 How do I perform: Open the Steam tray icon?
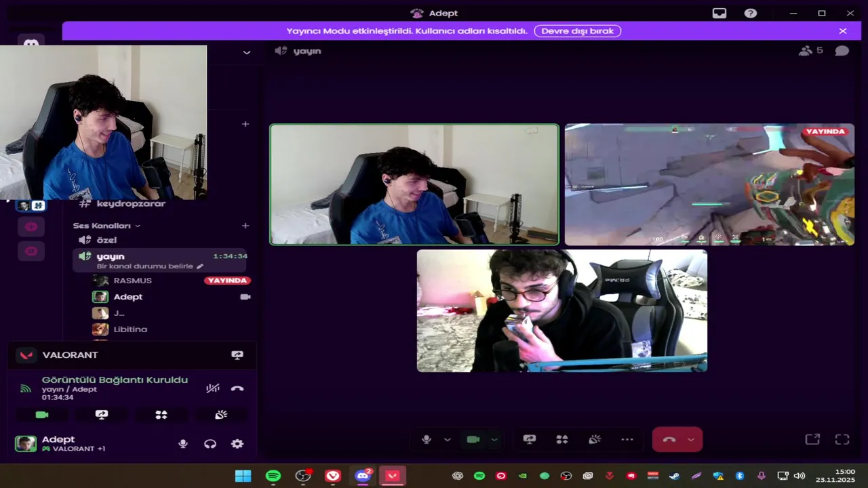point(674,476)
